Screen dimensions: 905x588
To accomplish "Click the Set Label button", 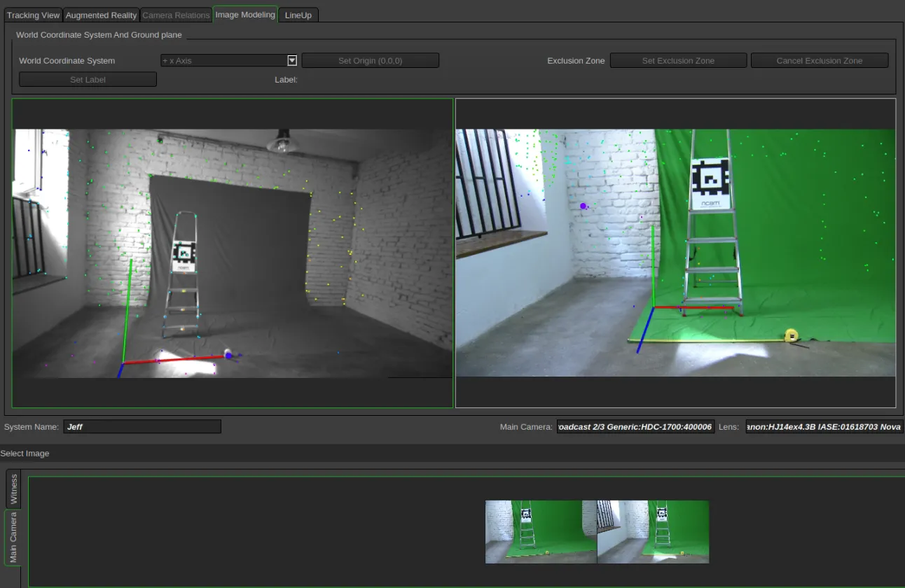I will 88,80.
